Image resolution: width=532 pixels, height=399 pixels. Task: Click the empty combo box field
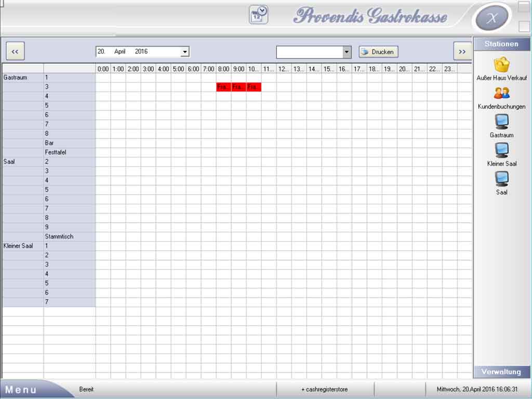310,52
